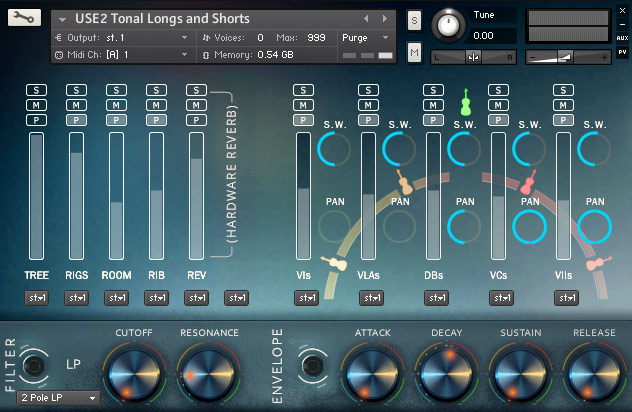Screen dimensions: 632x412
Task: Click the PV button
Action: [622, 52]
